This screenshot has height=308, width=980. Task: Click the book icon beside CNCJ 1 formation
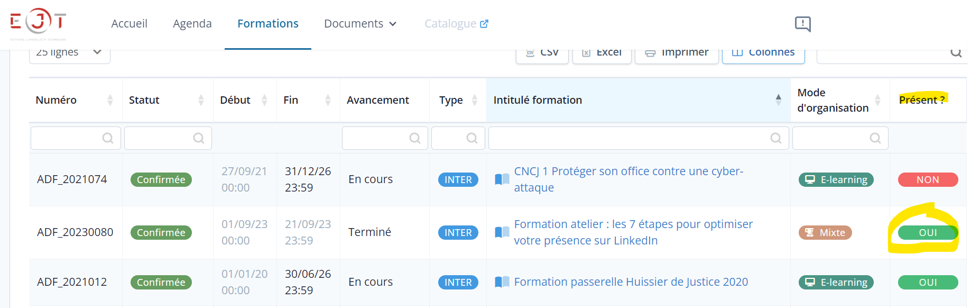pyautogui.click(x=502, y=179)
